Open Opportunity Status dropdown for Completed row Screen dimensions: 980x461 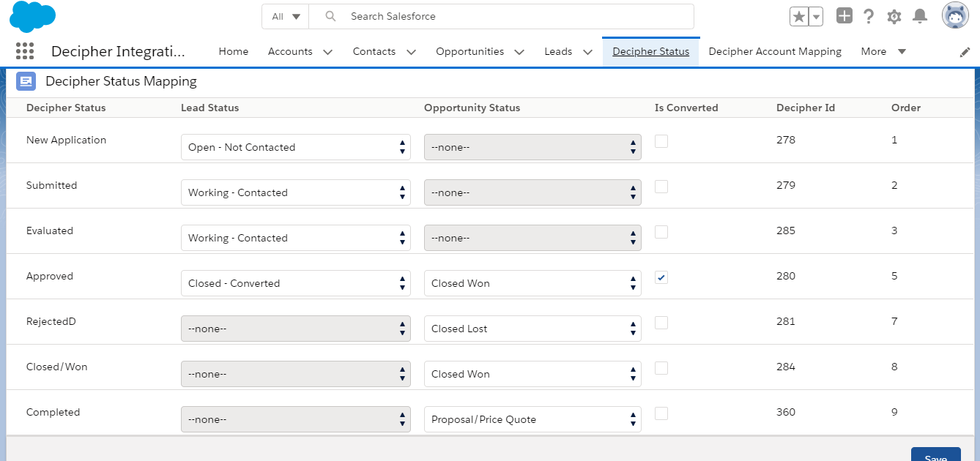(x=532, y=419)
